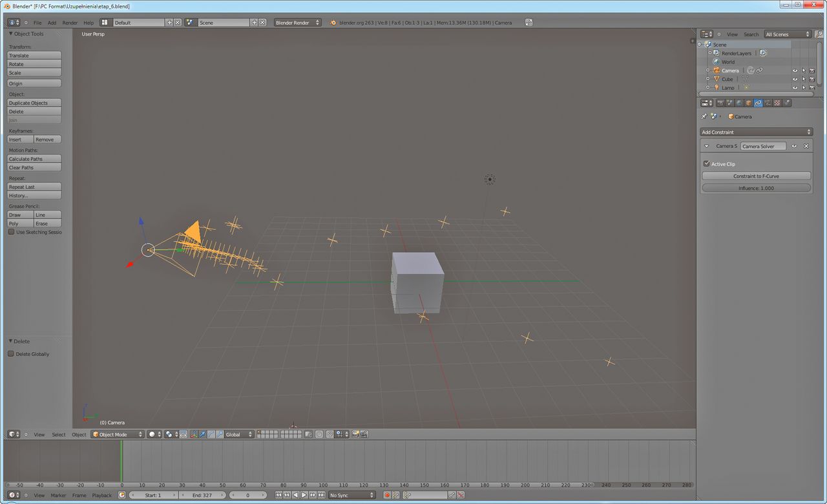
Task: Open the No Sync dropdown
Action: (352, 495)
